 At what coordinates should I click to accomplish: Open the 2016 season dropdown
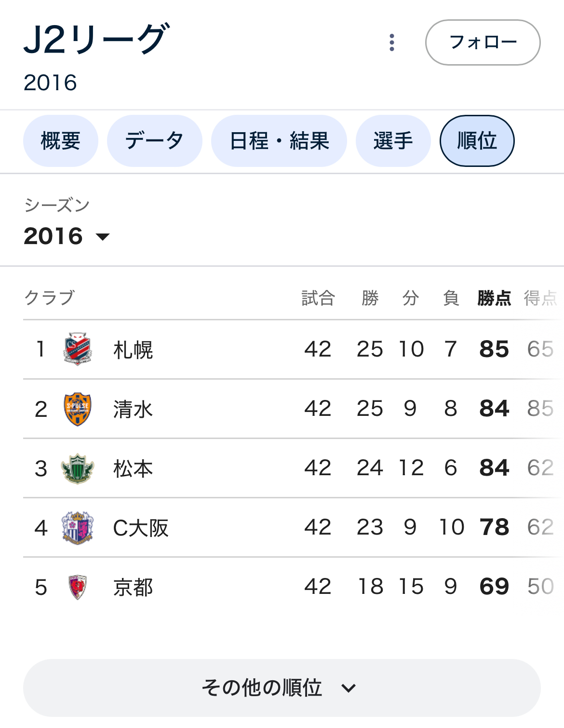coord(67,236)
